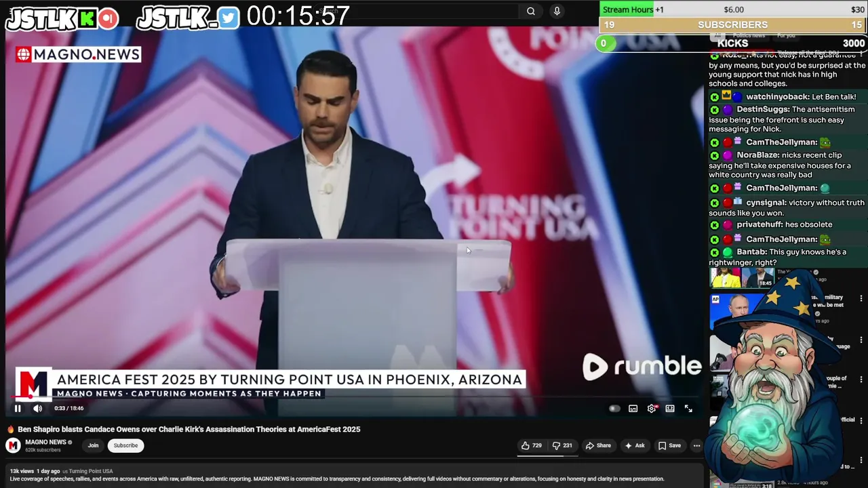Image resolution: width=868 pixels, height=488 pixels.
Task: Click the '13k views 1 day ago' text
Action: (x=35, y=471)
